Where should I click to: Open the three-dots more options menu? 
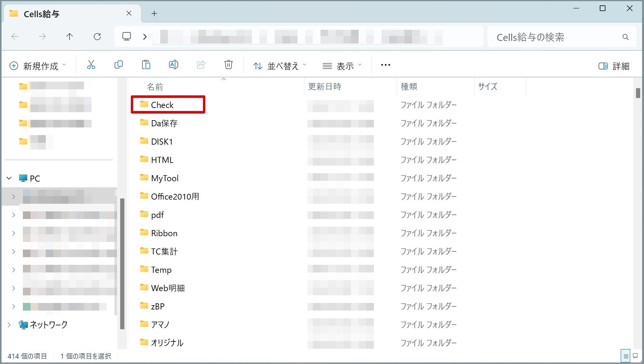coord(386,65)
